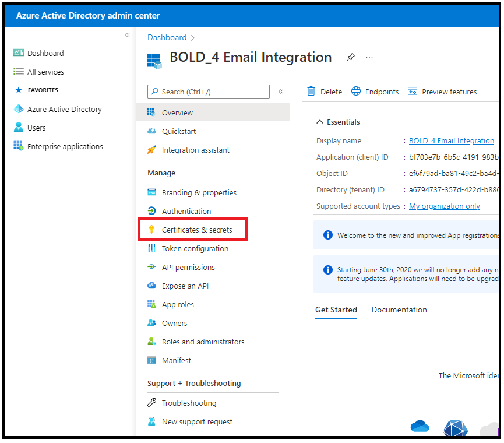
Task: Open Users in favorites
Action: pyautogui.click(x=36, y=128)
